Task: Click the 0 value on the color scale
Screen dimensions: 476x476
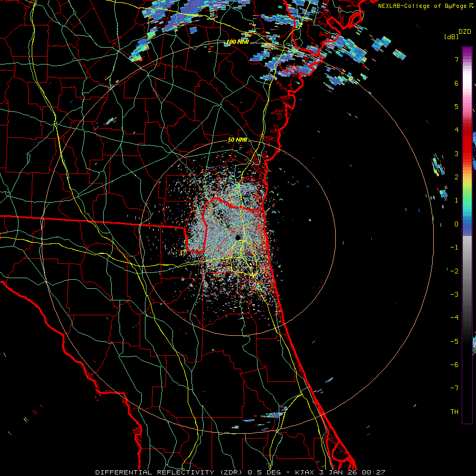Action: coord(456,224)
